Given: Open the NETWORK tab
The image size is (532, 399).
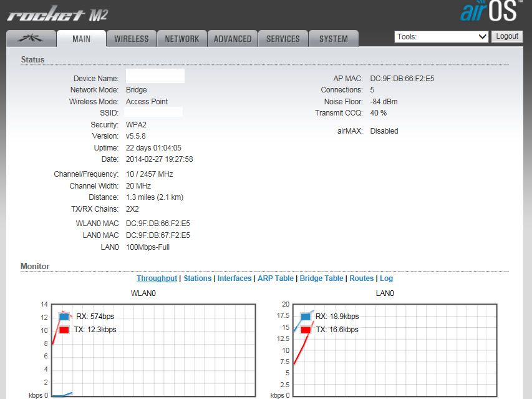Looking at the screenshot, I should point(182,39).
